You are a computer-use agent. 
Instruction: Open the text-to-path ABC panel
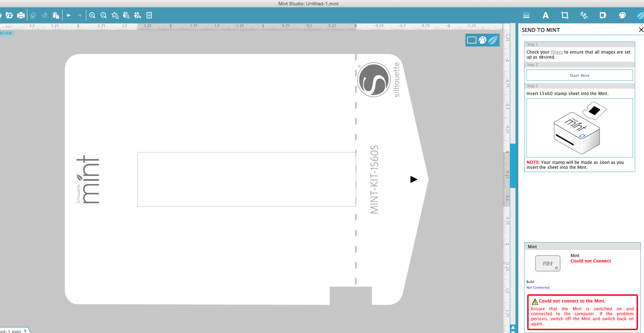pos(584,15)
